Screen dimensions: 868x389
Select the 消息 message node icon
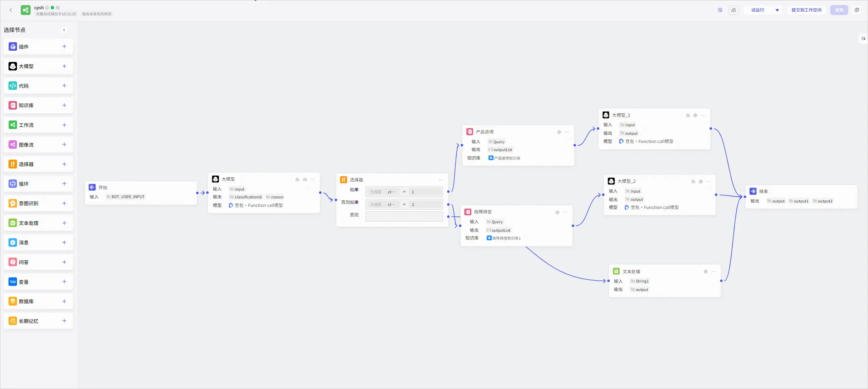(x=13, y=242)
